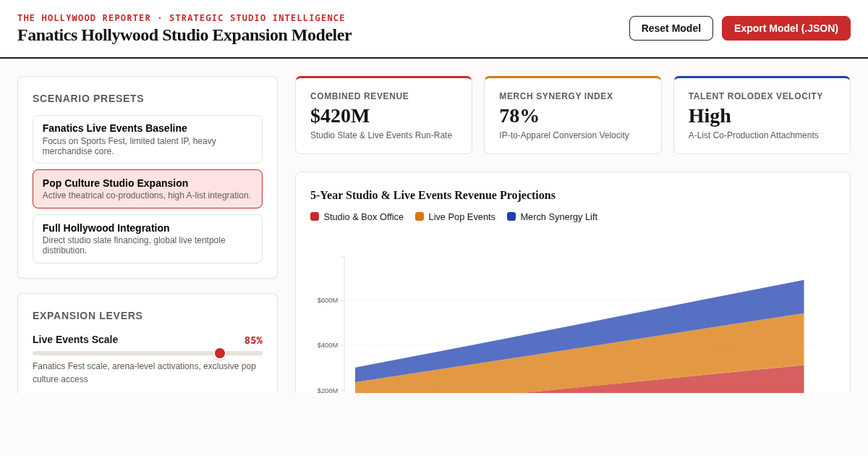Apply Full Hollywood Integration preset

[x=148, y=239]
